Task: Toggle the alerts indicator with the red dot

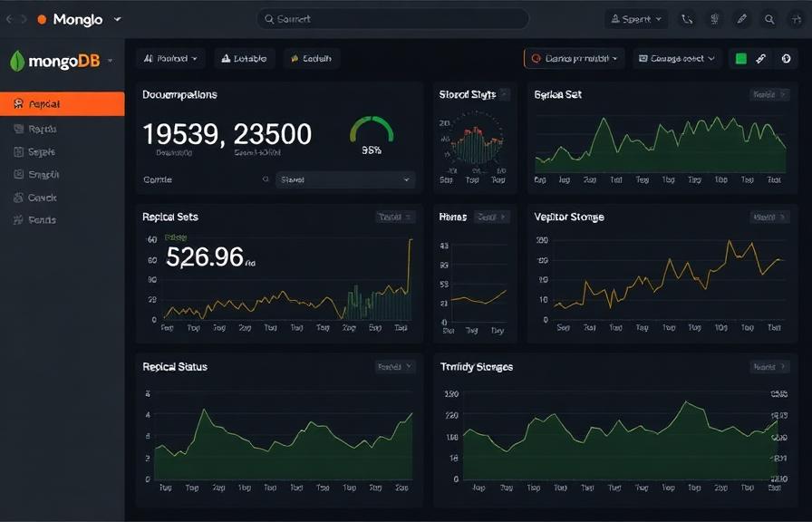Action: [574, 57]
